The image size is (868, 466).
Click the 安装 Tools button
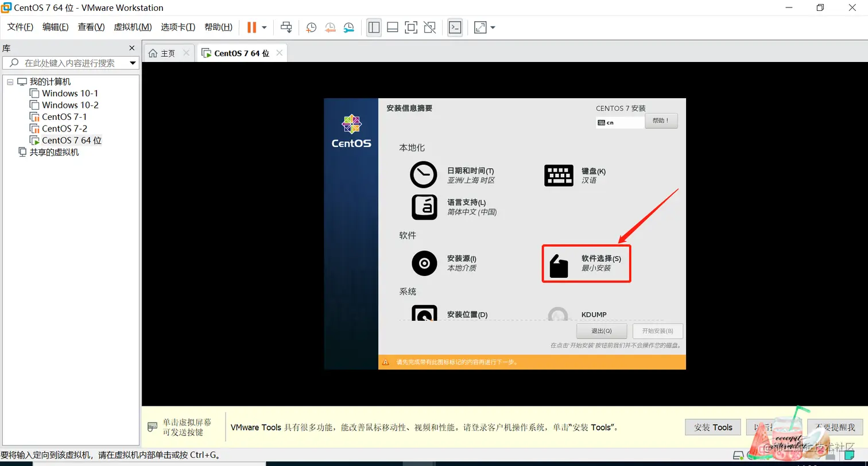(x=713, y=428)
